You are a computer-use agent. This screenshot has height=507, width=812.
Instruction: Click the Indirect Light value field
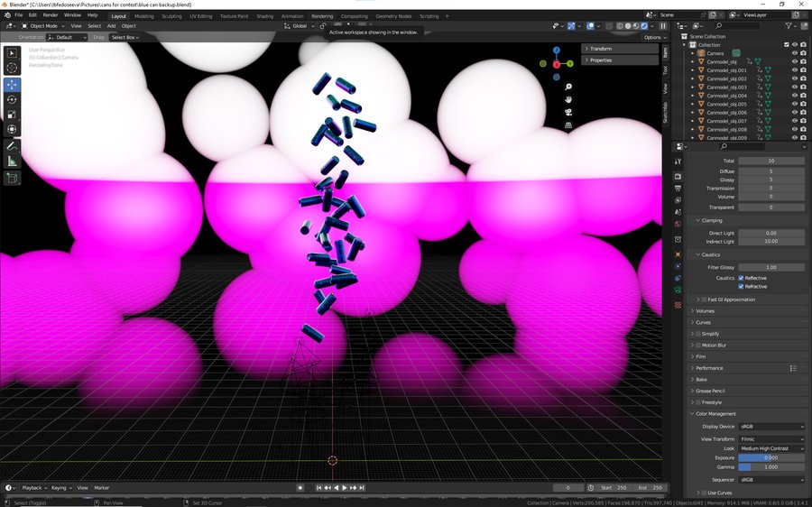click(771, 242)
